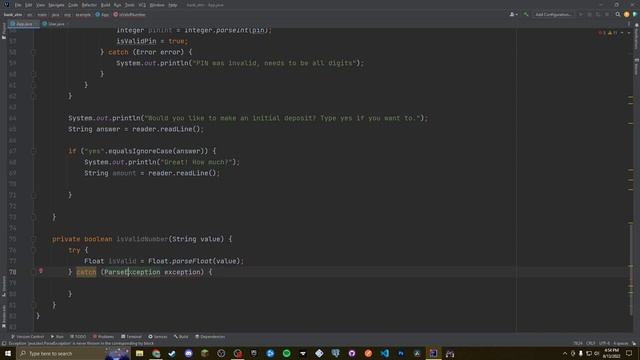640x360 pixels.
Task: Click the taskbar clock
Action: click(x=611, y=353)
